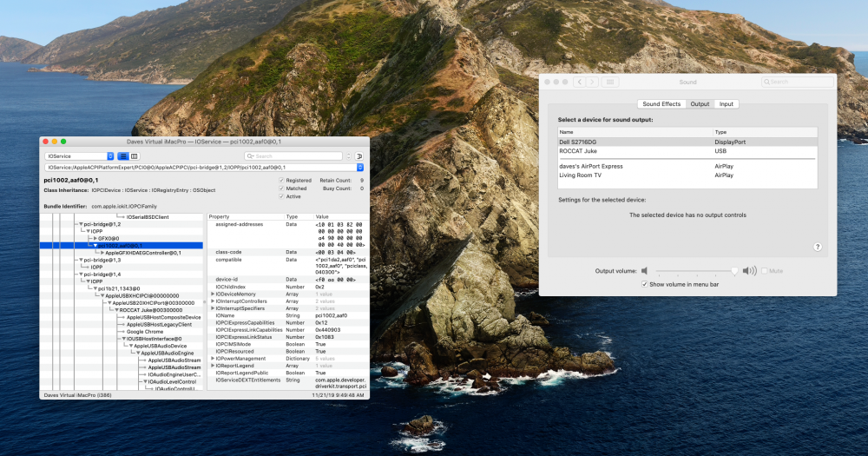This screenshot has width=868, height=456.
Task: Toggle the Registered checkbox
Action: [281, 180]
